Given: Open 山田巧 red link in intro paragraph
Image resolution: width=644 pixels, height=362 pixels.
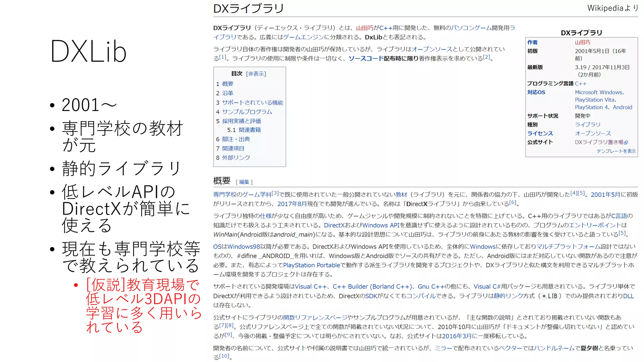Looking at the screenshot, I should [x=365, y=28].
